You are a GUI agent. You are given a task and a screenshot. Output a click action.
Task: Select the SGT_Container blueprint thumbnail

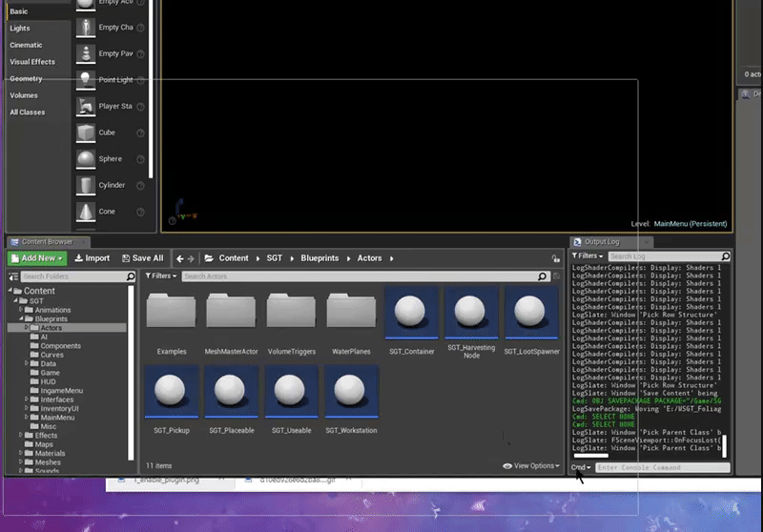click(x=412, y=314)
